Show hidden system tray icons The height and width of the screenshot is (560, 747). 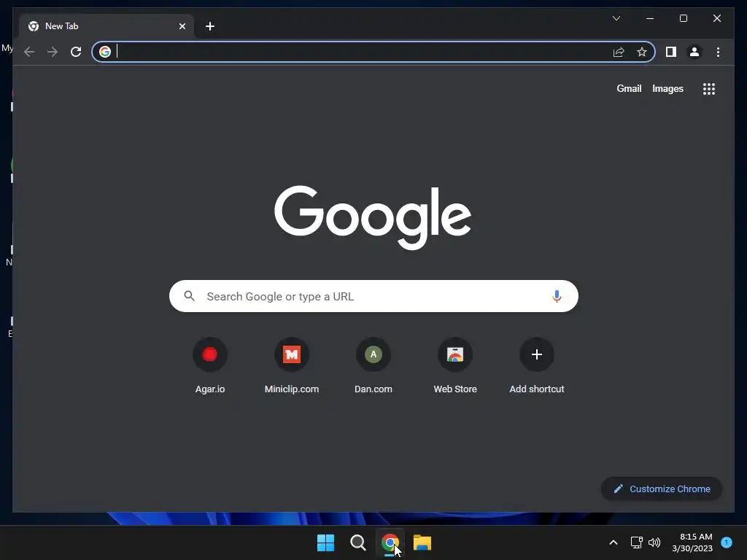(x=613, y=542)
